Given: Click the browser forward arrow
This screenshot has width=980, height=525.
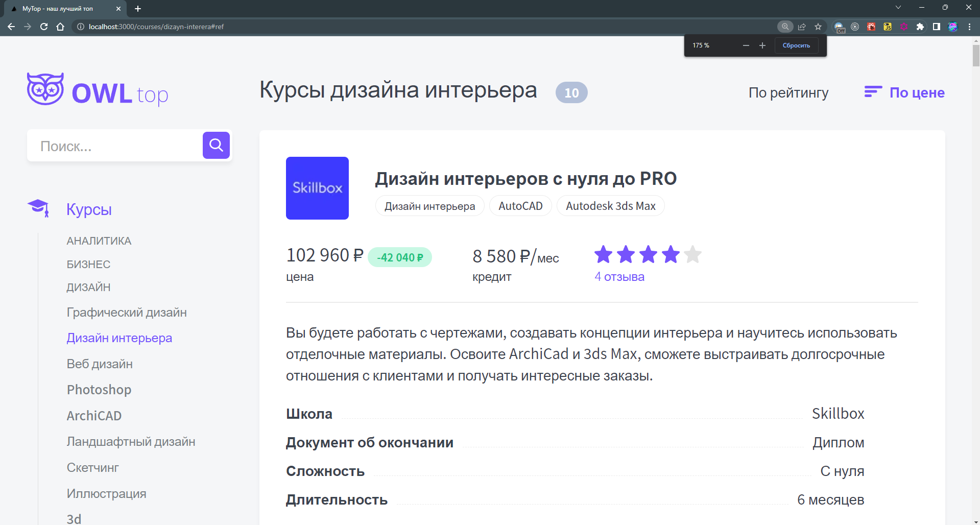Looking at the screenshot, I should point(28,27).
